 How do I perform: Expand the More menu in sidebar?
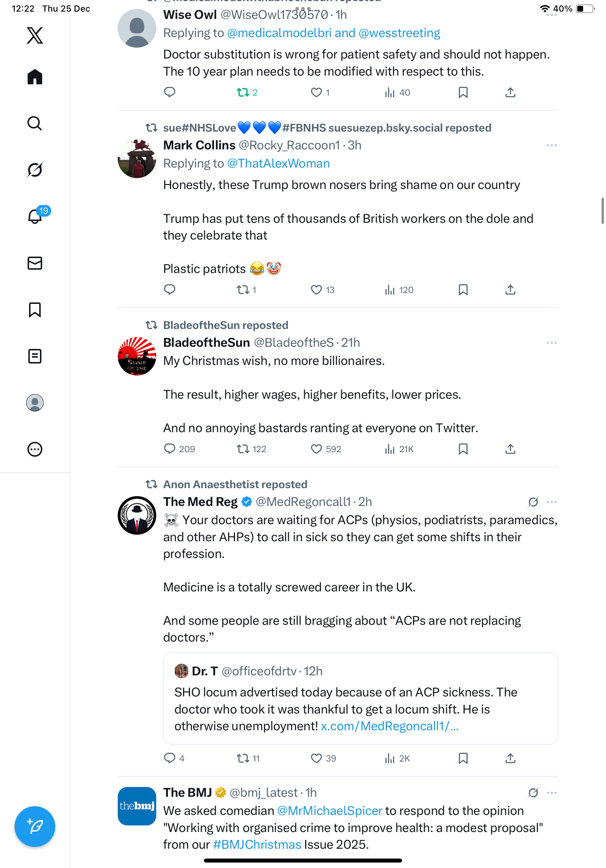point(35,450)
